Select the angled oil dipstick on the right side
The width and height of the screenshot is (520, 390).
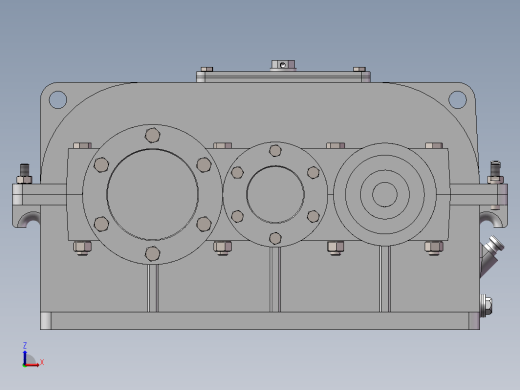pyautogui.click(x=491, y=256)
